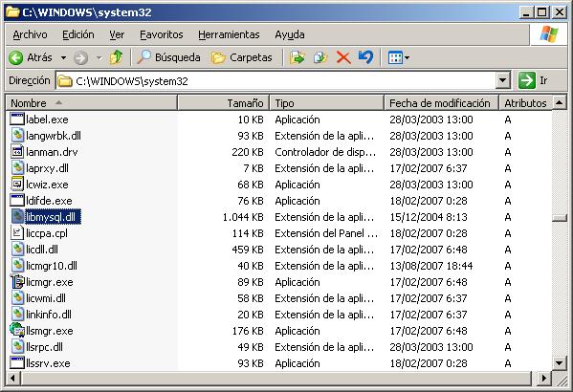573x392 pixels.
Task: Click the red Delete X icon
Action: 343,57
